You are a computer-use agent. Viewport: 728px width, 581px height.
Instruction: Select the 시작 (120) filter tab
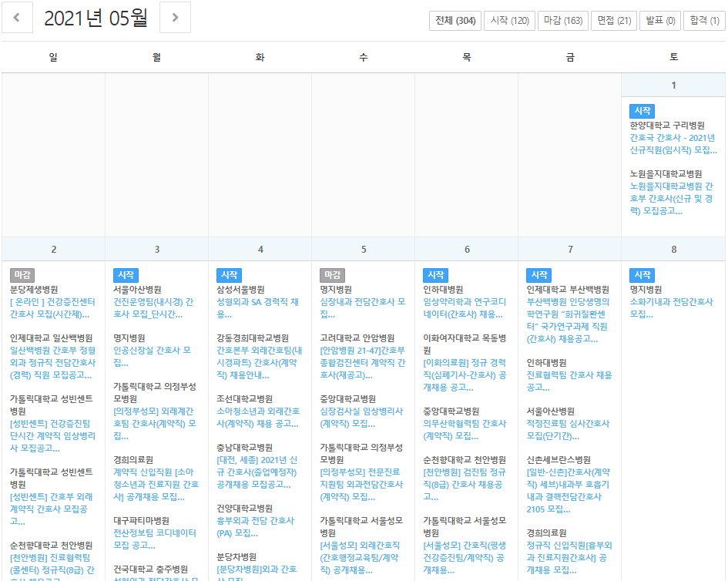pyautogui.click(x=509, y=21)
